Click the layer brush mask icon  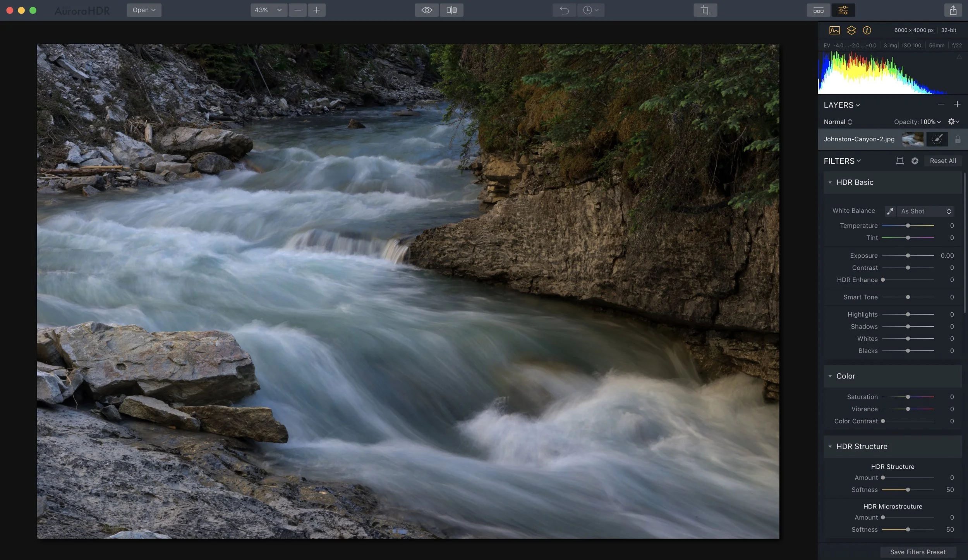click(x=937, y=139)
